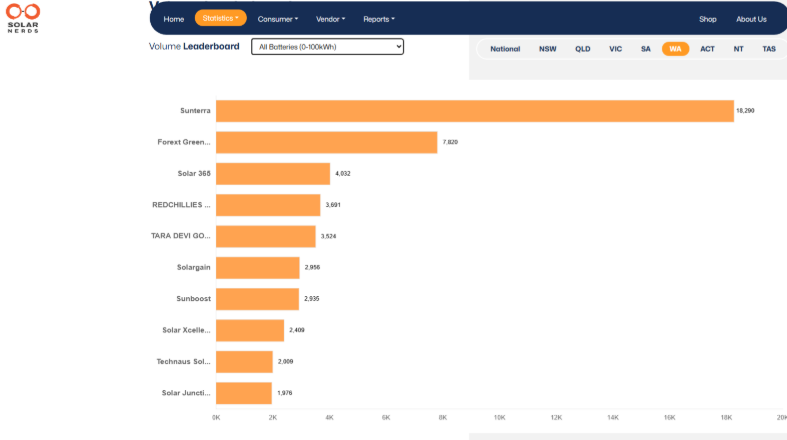Click the Solar Nerds logo

click(23, 16)
